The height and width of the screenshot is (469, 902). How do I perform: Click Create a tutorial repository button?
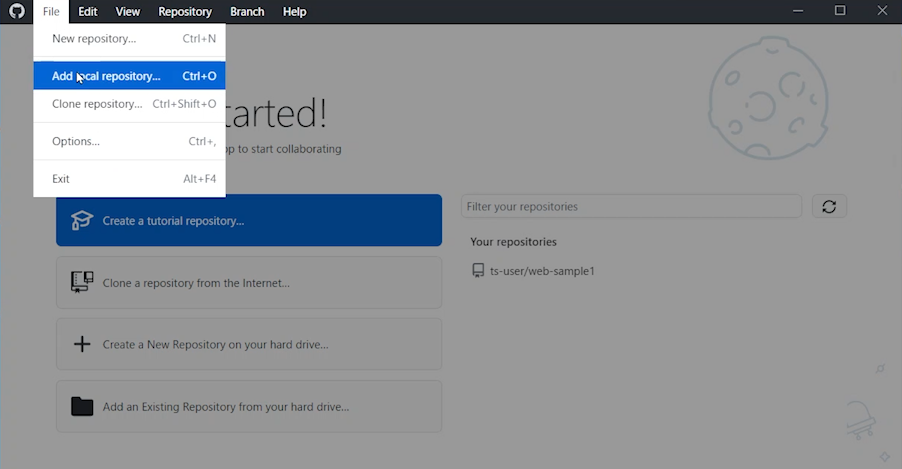click(249, 220)
